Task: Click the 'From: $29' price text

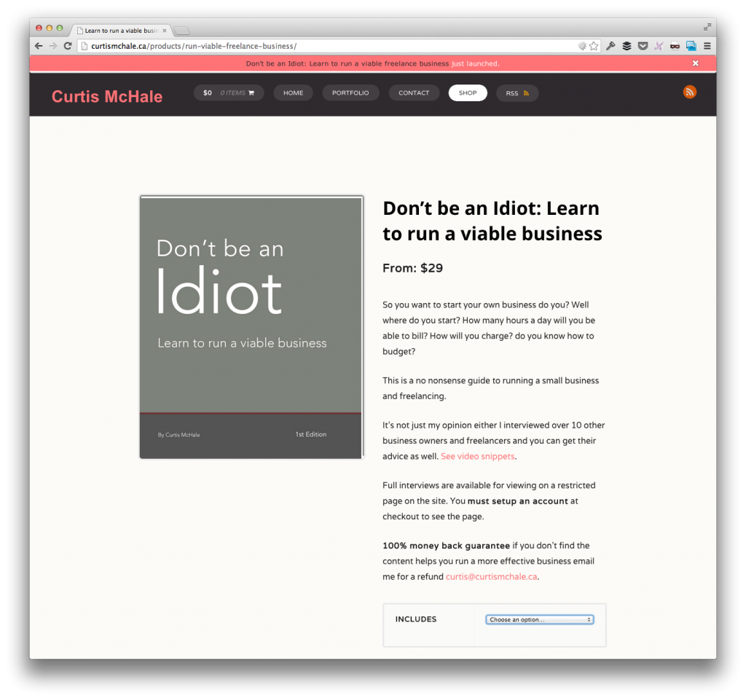Action: pos(412,268)
